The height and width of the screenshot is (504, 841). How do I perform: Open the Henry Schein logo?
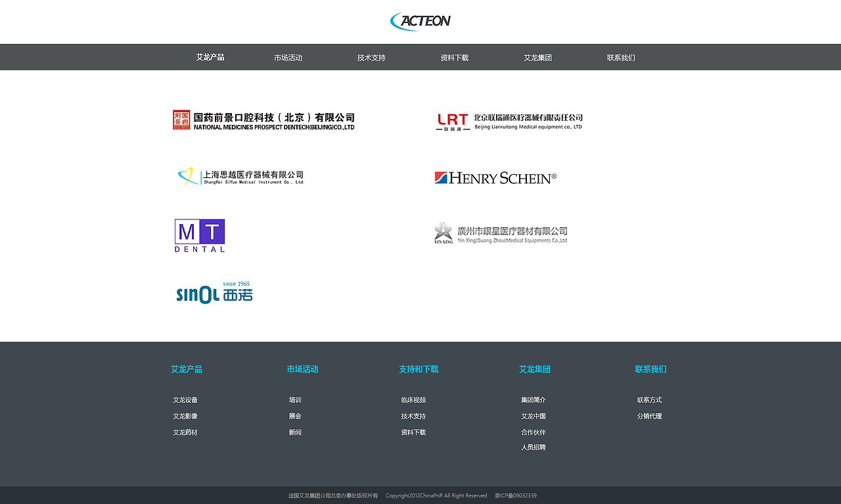pyautogui.click(x=495, y=177)
